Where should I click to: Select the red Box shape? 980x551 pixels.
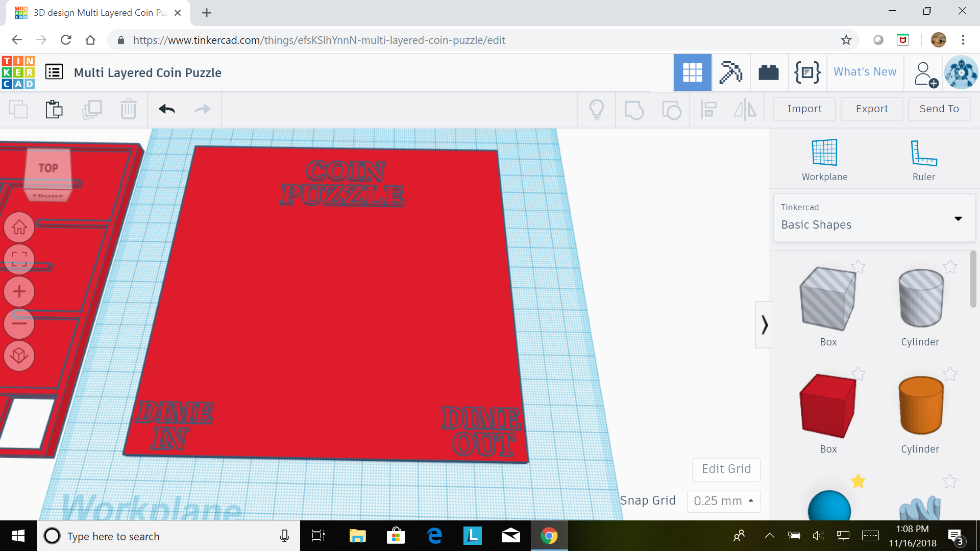point(828,406)
